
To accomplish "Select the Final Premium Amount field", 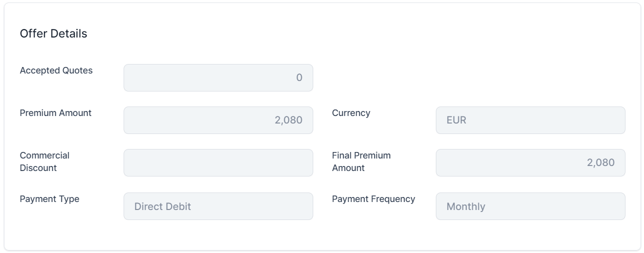I will [530, 162].
